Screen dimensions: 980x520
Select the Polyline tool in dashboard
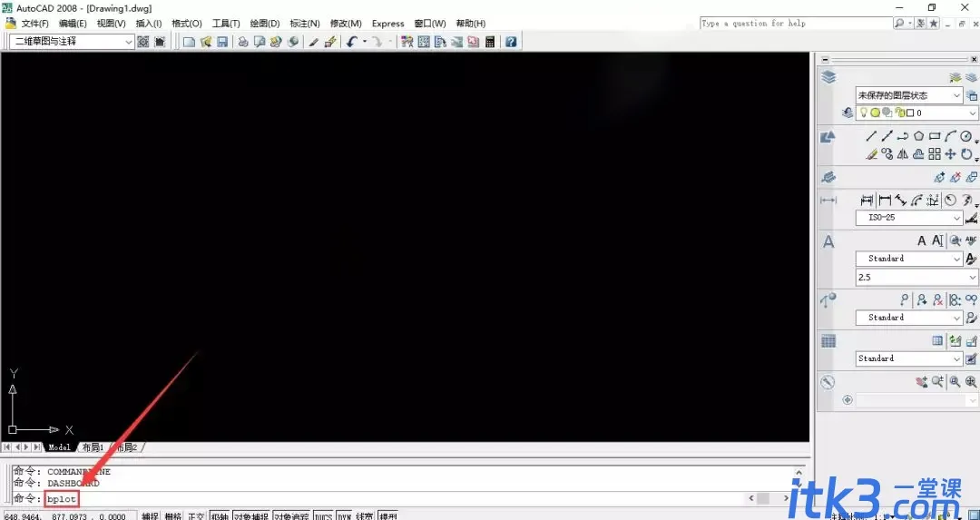(903, 136)
